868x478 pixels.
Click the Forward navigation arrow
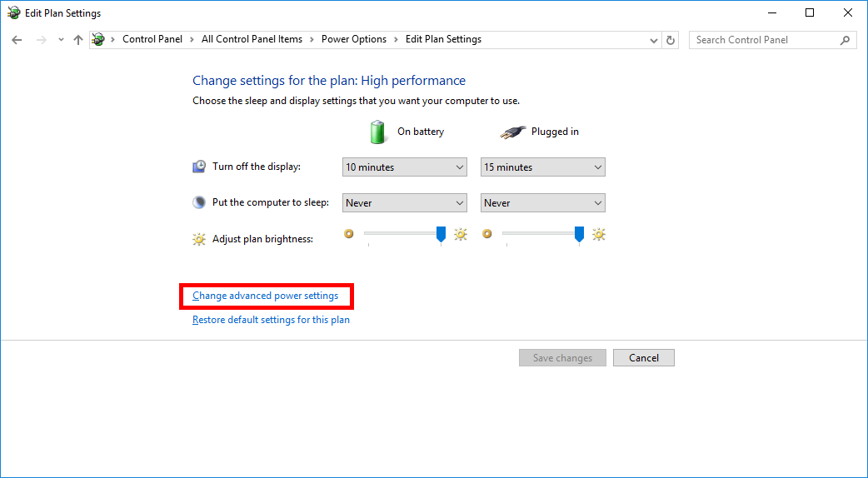[41, 40]
